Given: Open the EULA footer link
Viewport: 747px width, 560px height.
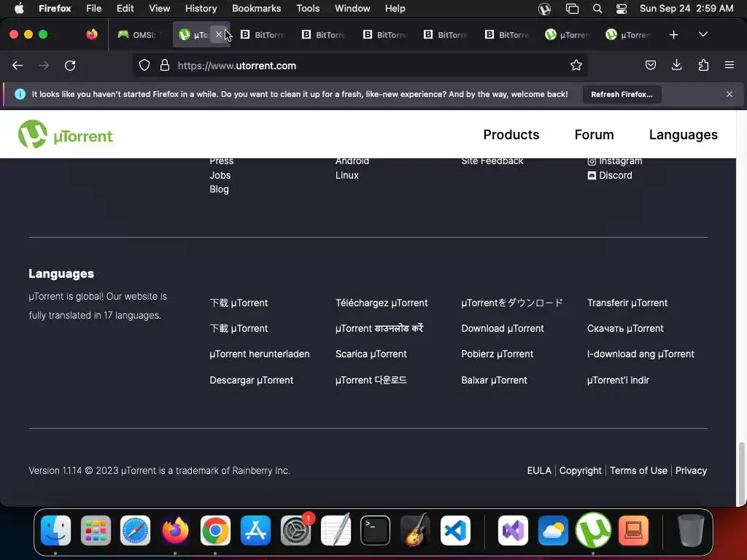Looking at the screenshot, I should coord(539,470).
